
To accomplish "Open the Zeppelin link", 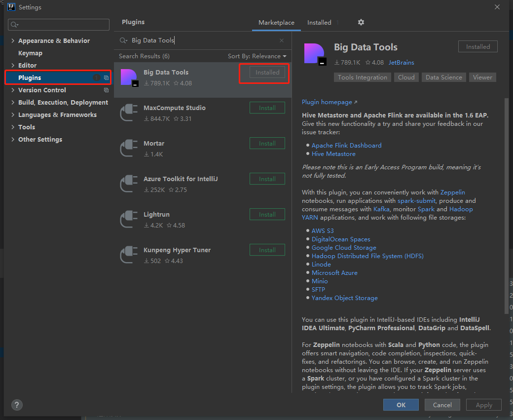I will 452,192.
